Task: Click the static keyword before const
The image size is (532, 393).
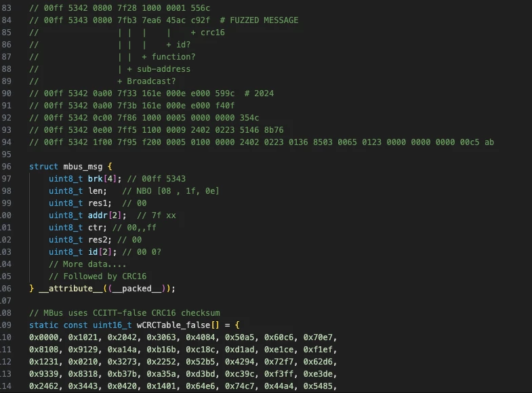Action: point(43,325)
